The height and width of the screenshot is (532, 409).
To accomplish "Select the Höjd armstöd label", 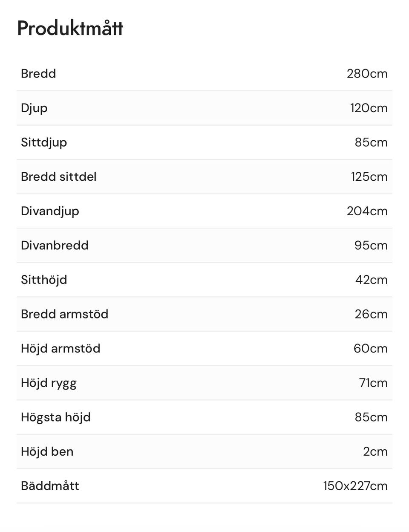I will [x=60, y=349].
